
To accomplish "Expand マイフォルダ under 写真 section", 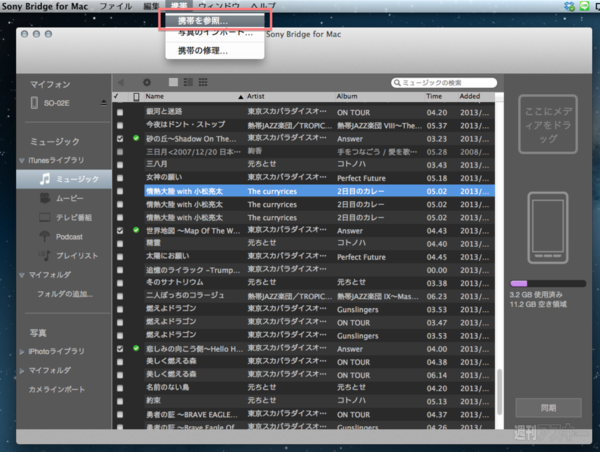I will point(22,370).
